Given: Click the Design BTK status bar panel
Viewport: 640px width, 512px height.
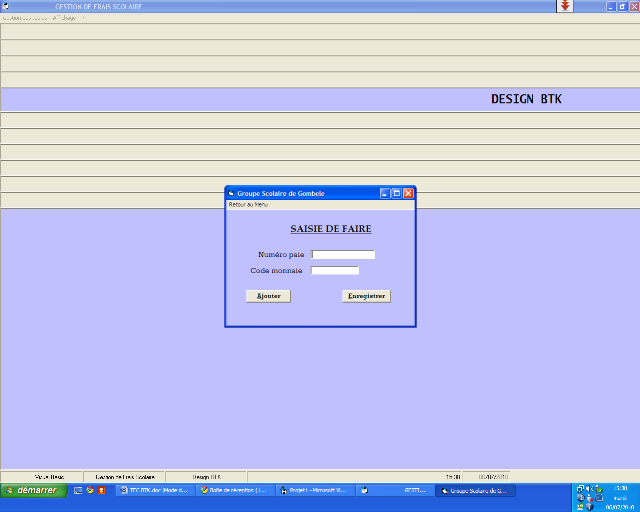Looking at the screenshot, I should click(x=206, y=477).
